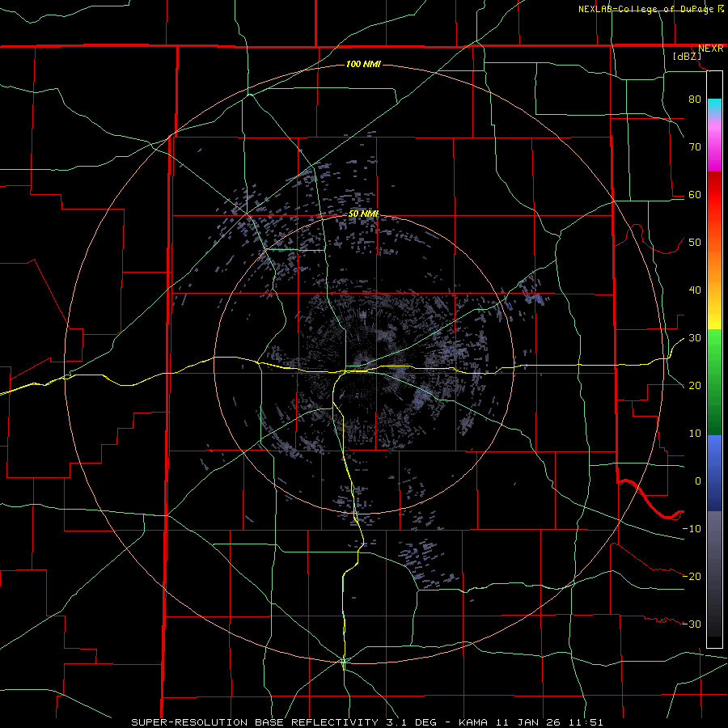728x728 pixels.
Task: Click the 10 value on the dBZ scale
Action: (695, 434)
